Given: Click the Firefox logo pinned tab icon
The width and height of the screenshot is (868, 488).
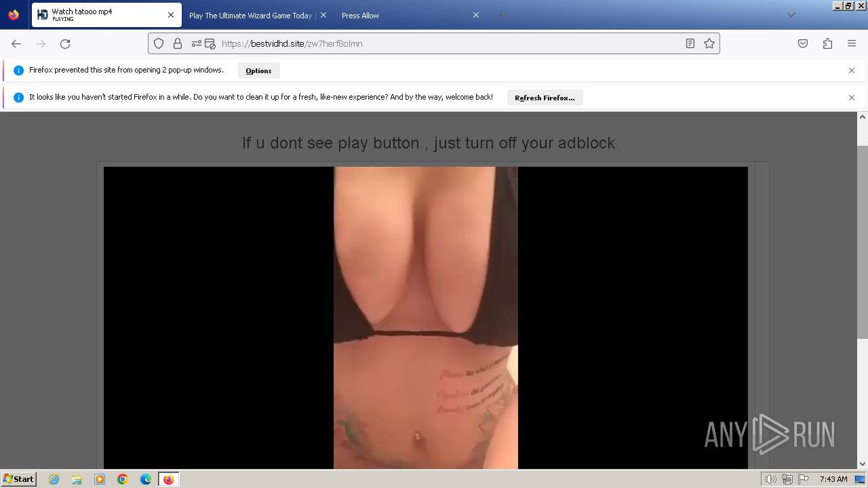Looking at the screenshot, I should (x=14, y=15).
